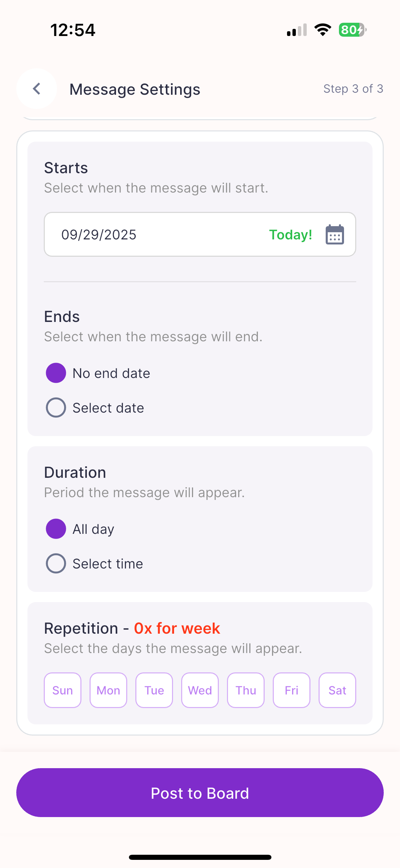Screen dimensions: 400x868
Task: Select Fri for message repetition
Action: [x=291, y=690]
